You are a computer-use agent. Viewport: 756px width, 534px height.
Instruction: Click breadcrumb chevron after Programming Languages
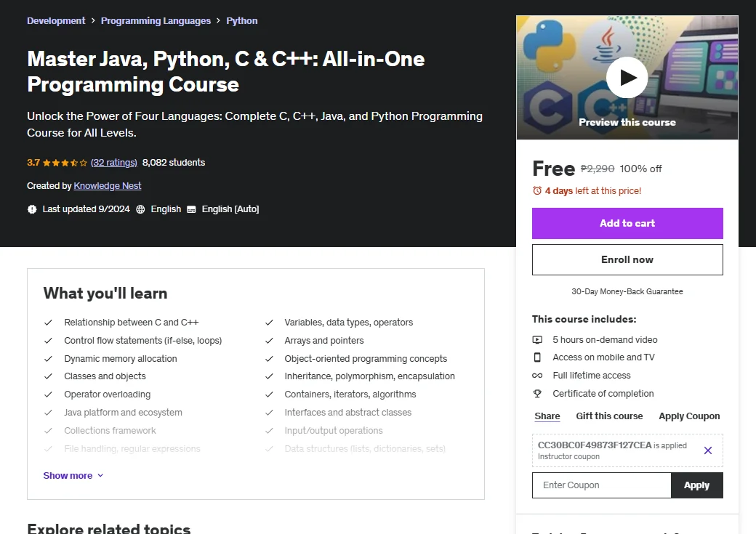[218, 21]
